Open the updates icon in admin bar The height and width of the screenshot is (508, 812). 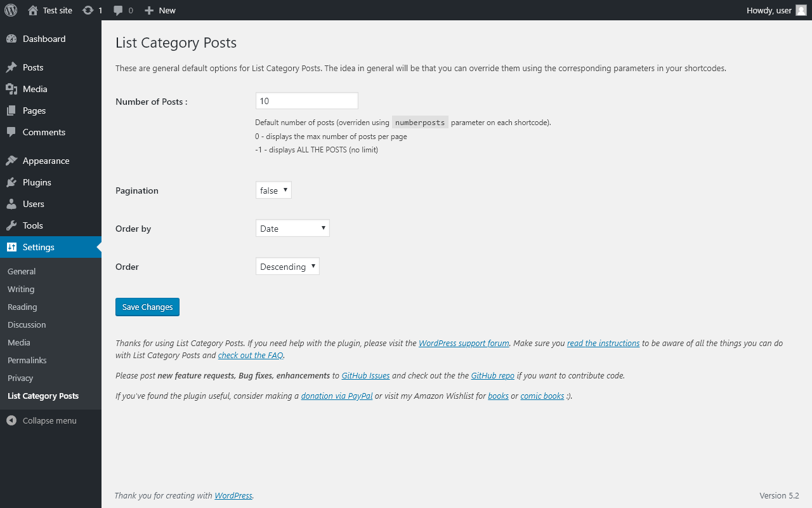click(x=88, y=10)
